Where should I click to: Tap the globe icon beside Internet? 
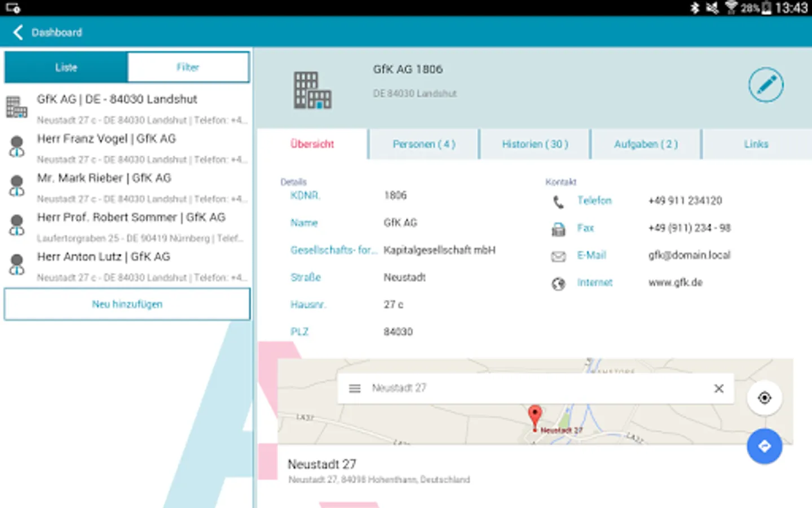[x=558, y=283]
